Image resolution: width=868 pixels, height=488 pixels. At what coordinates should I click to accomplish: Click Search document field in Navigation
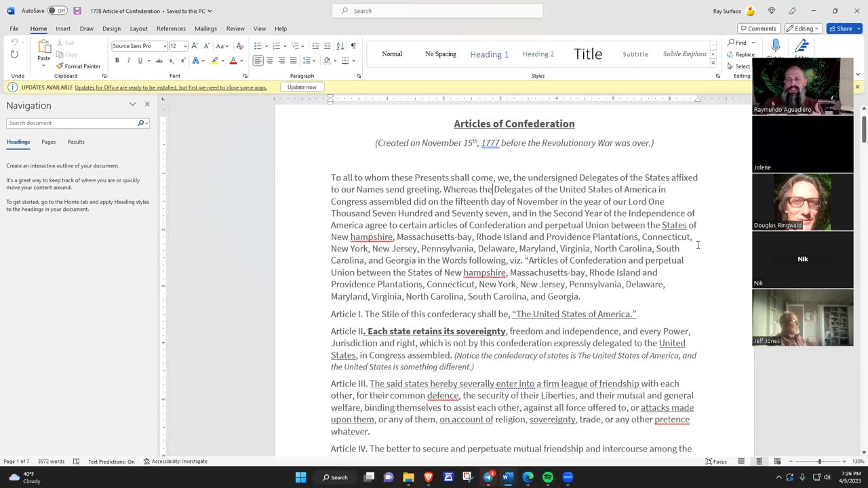click(x=72, y=123)
